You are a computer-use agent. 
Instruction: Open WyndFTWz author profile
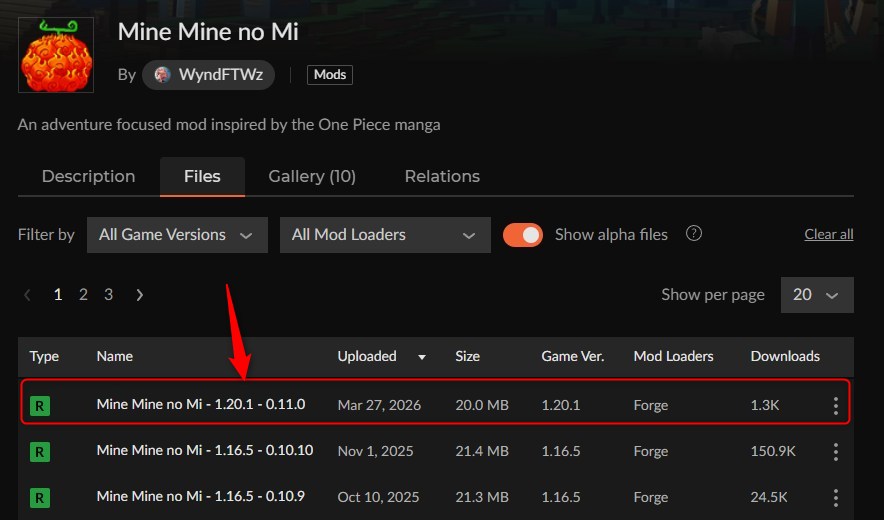(208, 74)
